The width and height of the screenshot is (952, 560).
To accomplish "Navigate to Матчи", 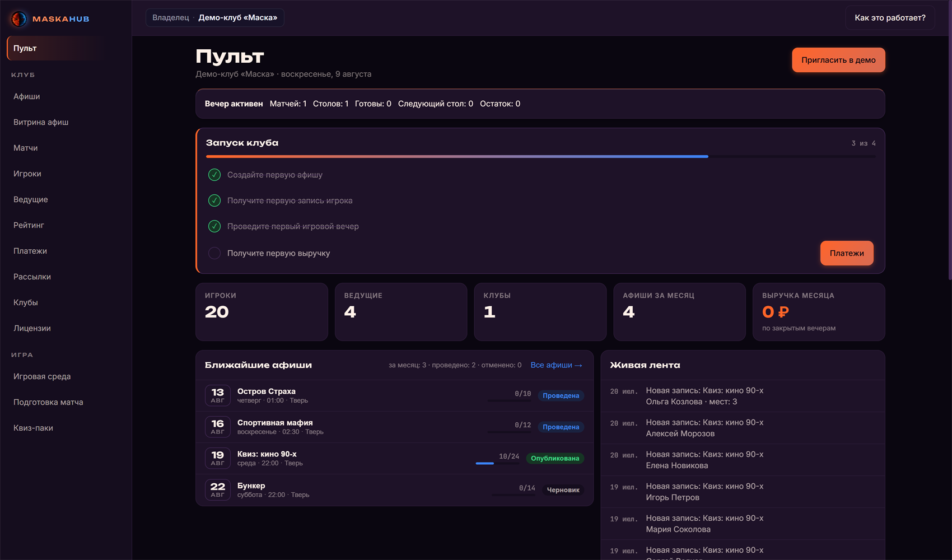I will point(66,148).
